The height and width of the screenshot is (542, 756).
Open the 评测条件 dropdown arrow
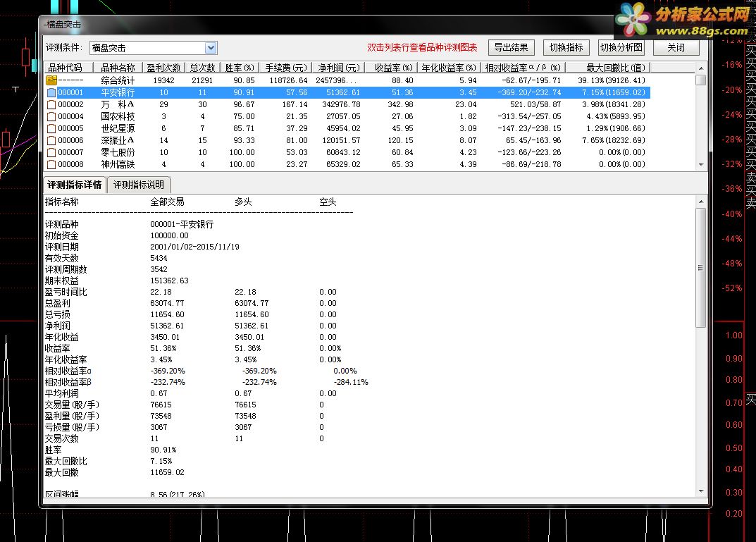point(210,48)
